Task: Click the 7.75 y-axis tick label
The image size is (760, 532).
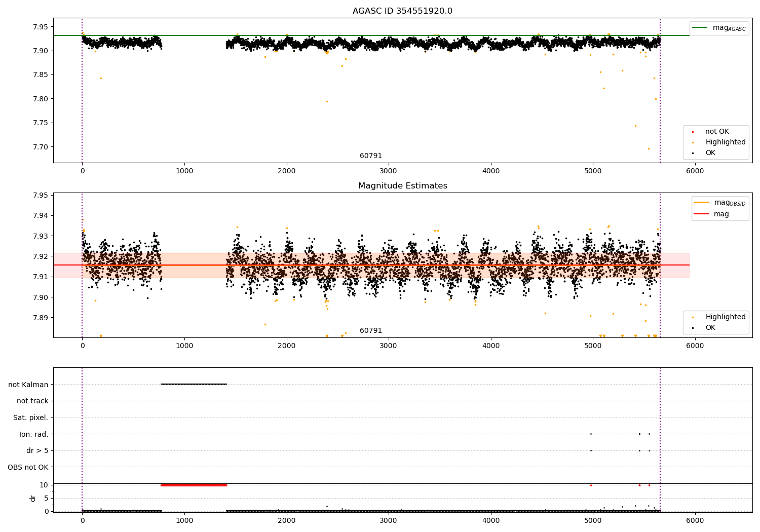Action: click(x=40, y=123)
